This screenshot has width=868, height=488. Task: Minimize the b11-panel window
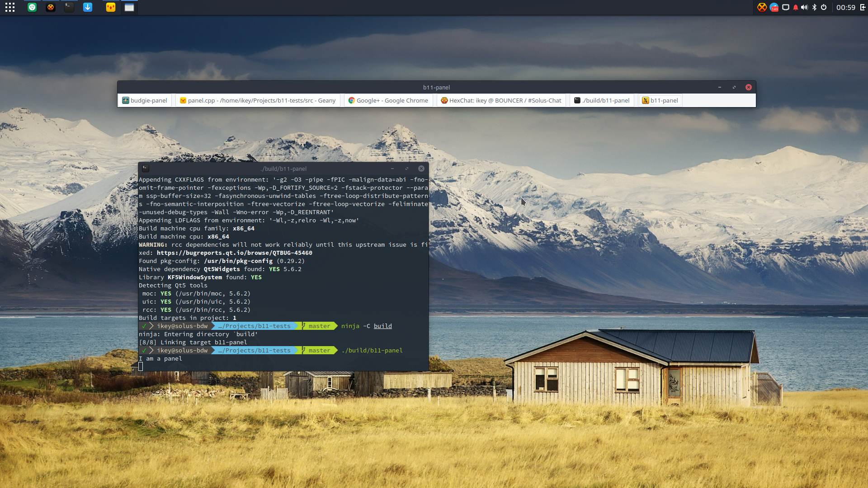click(720, 87)
